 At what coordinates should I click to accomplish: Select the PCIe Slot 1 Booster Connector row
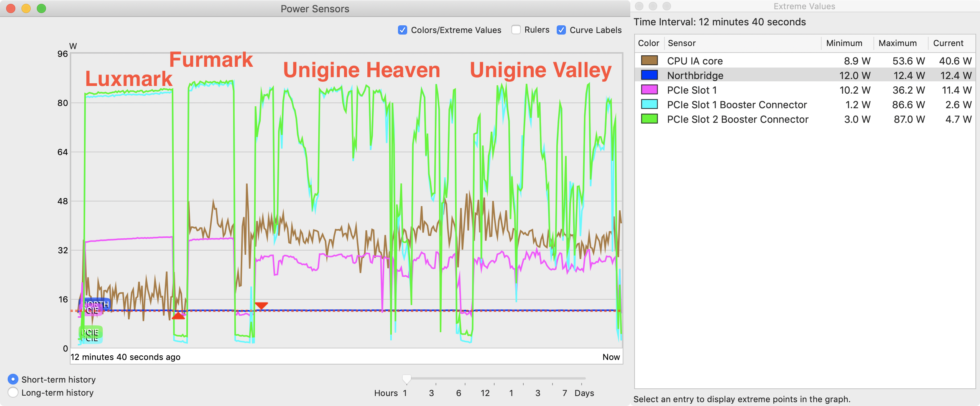[805, 104]
